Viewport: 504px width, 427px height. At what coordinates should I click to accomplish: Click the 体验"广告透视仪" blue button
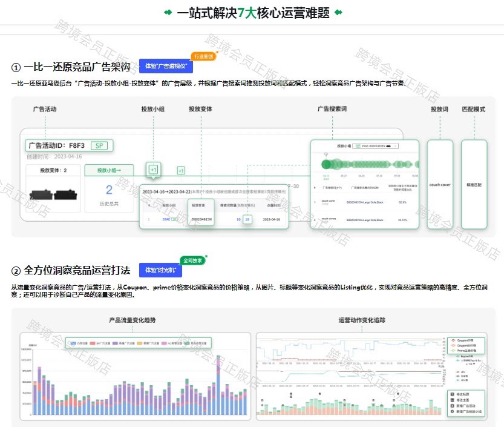(166, 66)
